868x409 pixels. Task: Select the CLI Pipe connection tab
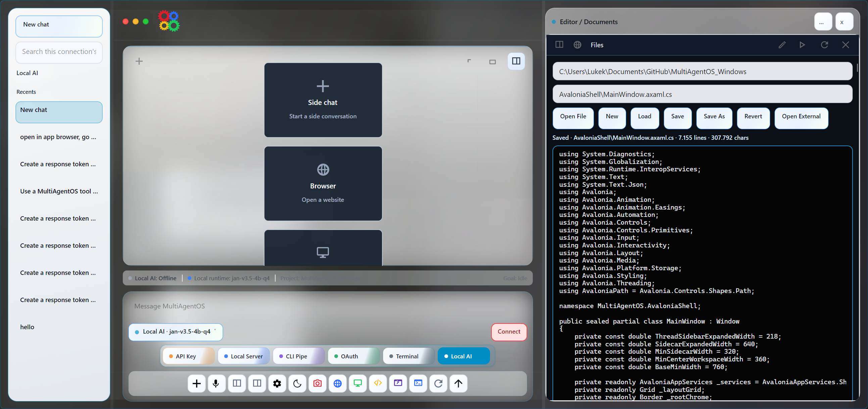[298, 356]
